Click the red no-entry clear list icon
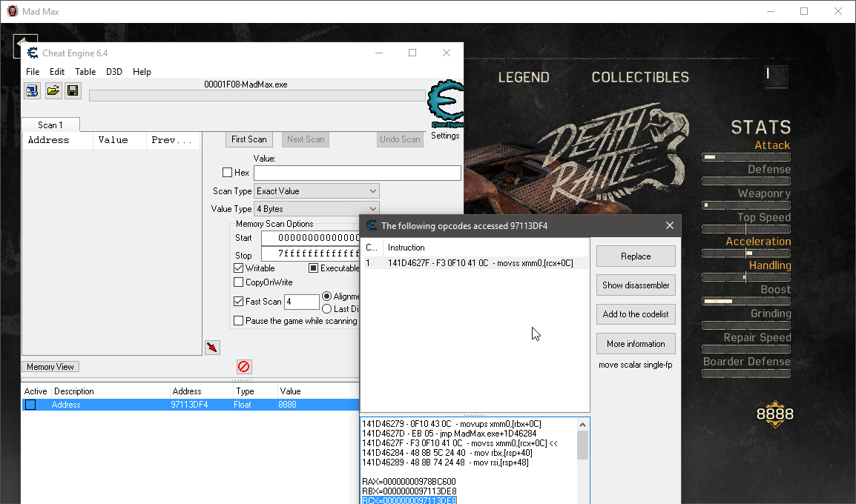The height and width of the screenshot is (504, 856). coord(244,366)
